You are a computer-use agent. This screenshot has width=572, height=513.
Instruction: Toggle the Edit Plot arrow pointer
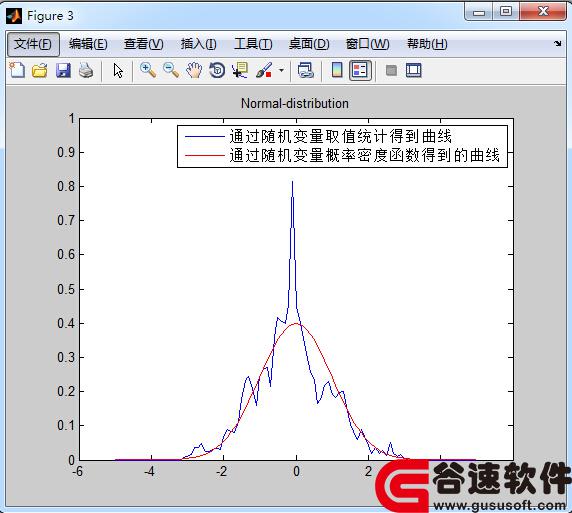click(x=118, y=70)
